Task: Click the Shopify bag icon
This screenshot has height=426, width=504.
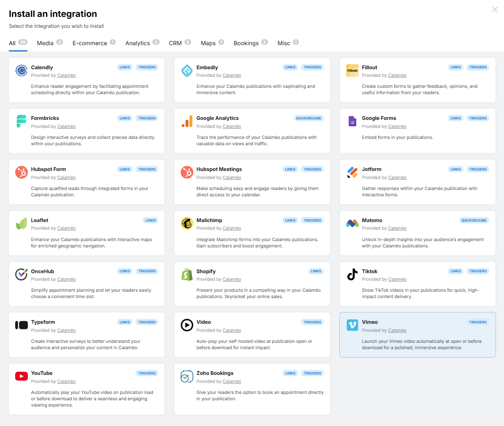Action: click(x=187, y=274)
